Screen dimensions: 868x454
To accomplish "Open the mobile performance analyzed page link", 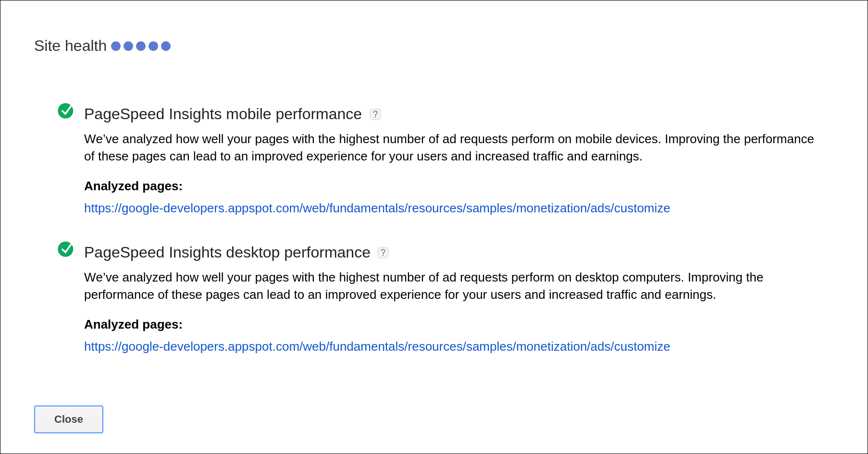I will 377,208.
